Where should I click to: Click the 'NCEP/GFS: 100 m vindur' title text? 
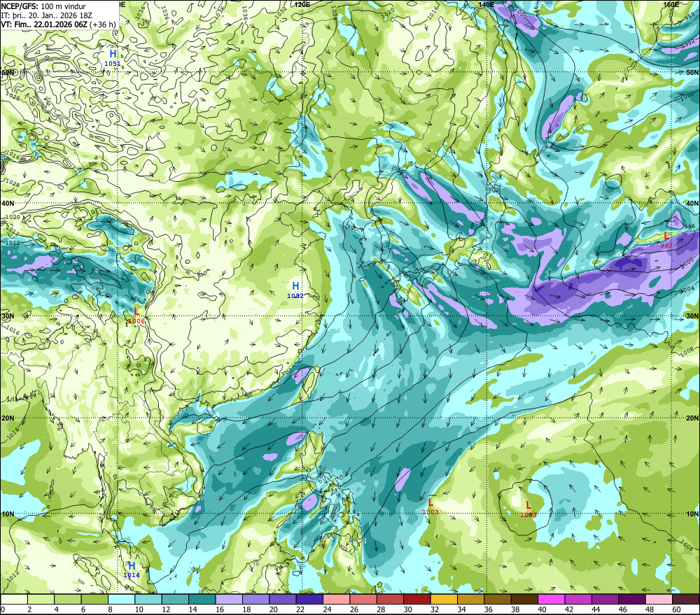pyautogui.click(x=43, y=6)
